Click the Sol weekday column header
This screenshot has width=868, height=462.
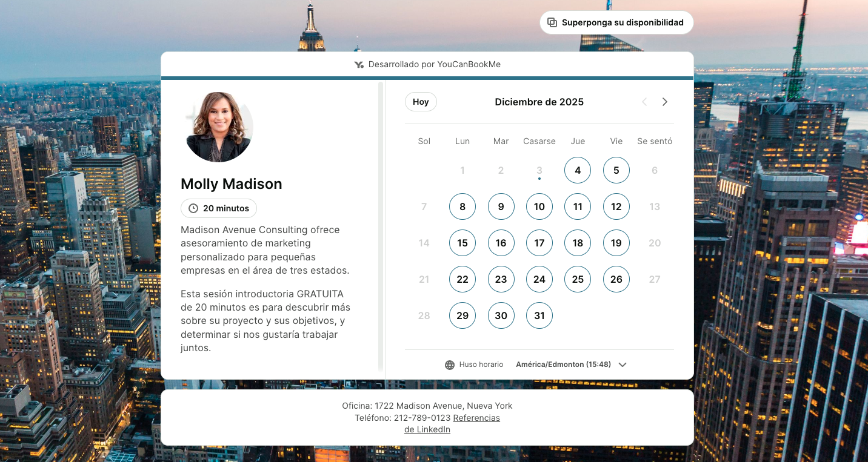pos(424,141)
